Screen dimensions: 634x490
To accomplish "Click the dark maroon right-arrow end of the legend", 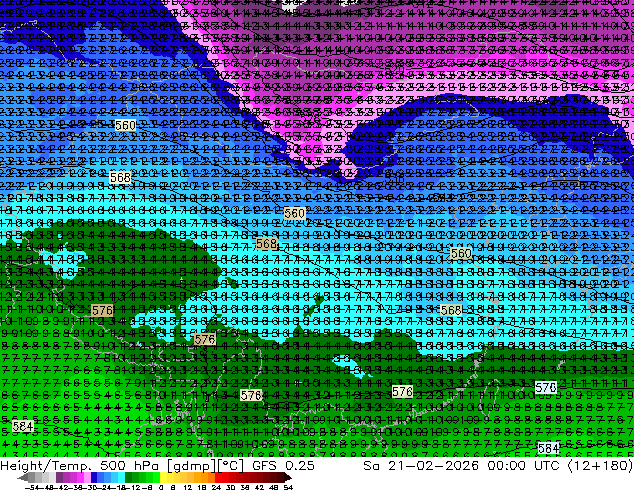I will 287,477.
